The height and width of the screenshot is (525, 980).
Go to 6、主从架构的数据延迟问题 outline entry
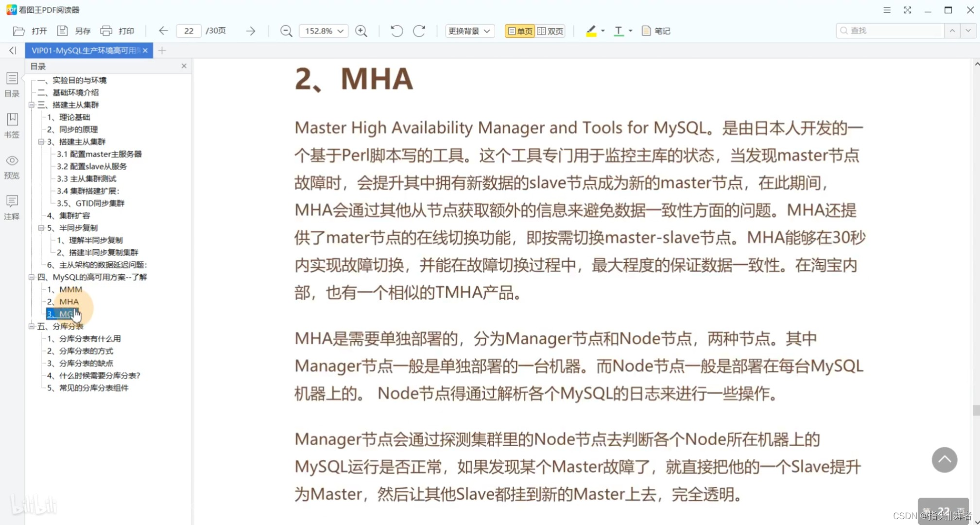[97, 264]
